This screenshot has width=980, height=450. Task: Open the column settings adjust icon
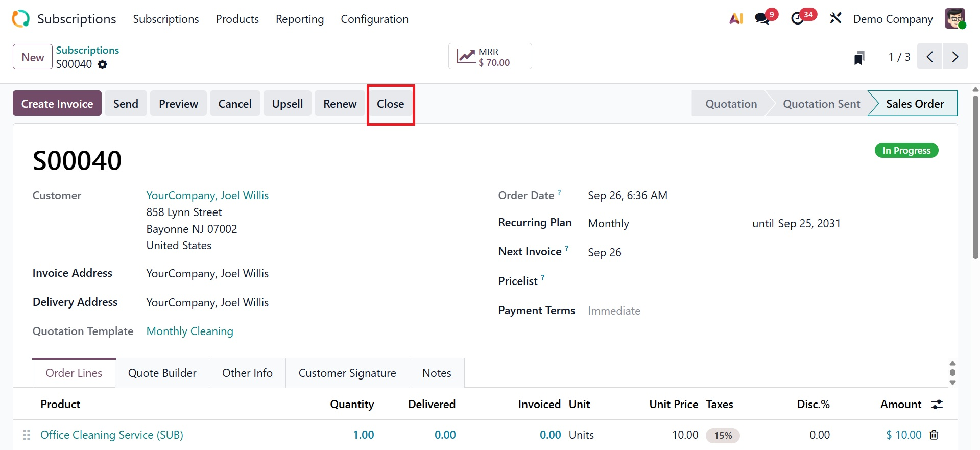pos(937,405)
